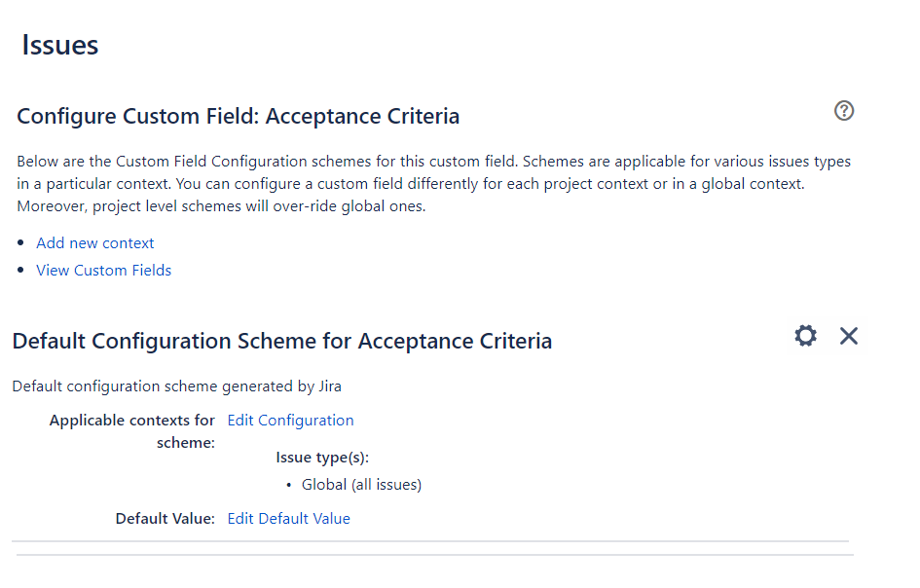Click the Default Value label
The width and height of the screenshot is (920, 588).
point(165,518)
